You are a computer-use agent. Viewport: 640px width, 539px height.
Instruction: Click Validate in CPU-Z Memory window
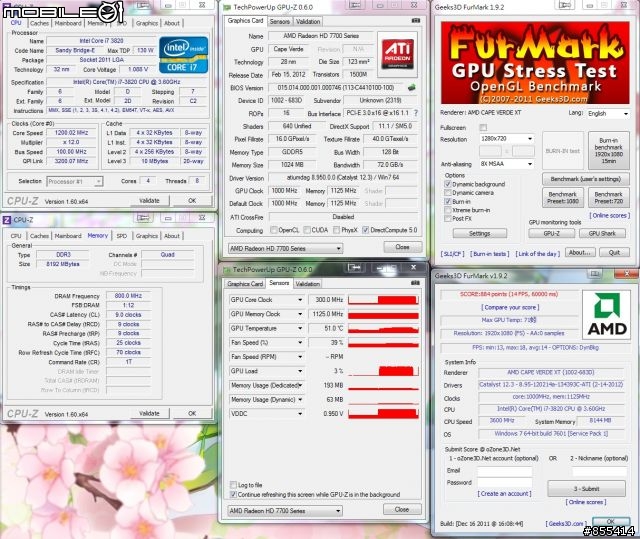(x=149, y=414)
